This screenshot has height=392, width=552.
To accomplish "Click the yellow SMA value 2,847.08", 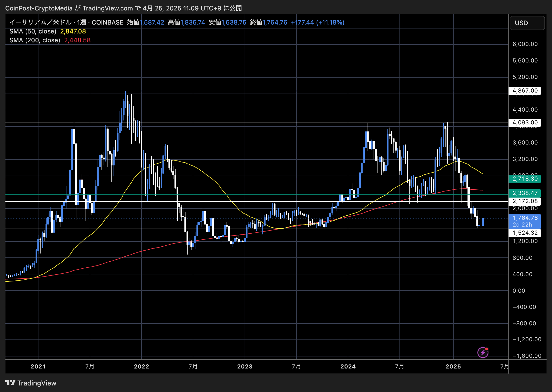I will (x=73, y=31).
